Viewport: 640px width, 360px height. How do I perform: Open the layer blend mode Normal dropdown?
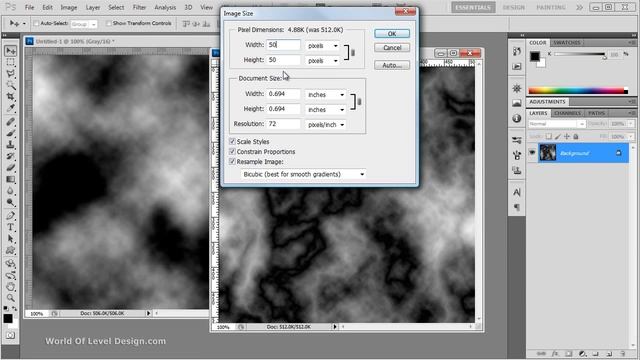[557, 124]
